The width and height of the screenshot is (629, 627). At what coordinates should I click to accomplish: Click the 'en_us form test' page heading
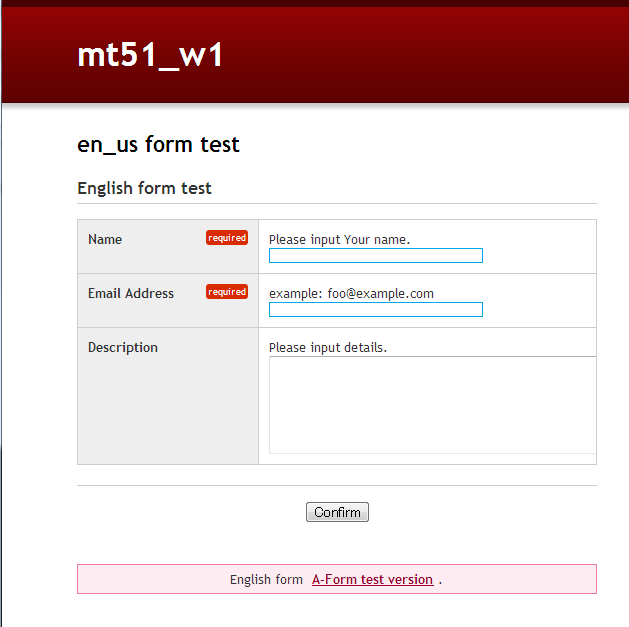point(158,145)
